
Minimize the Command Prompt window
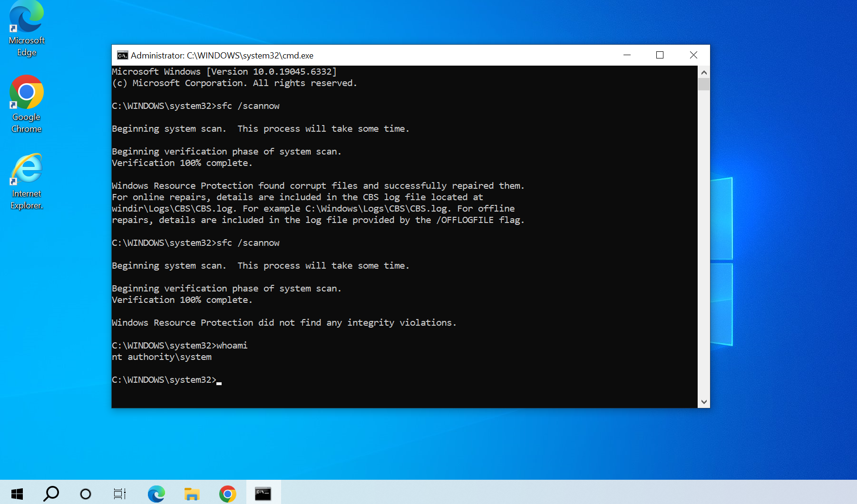pyautogui.click(x=627, y=55)
